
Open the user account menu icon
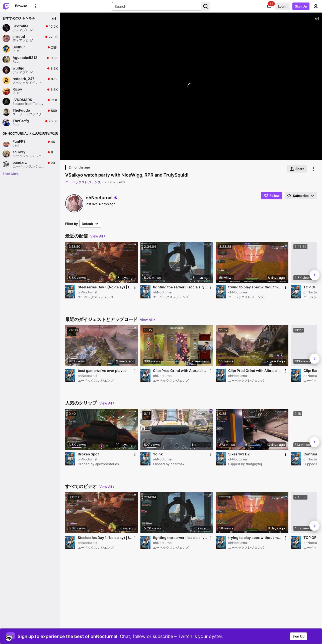(x=316, y=6)
